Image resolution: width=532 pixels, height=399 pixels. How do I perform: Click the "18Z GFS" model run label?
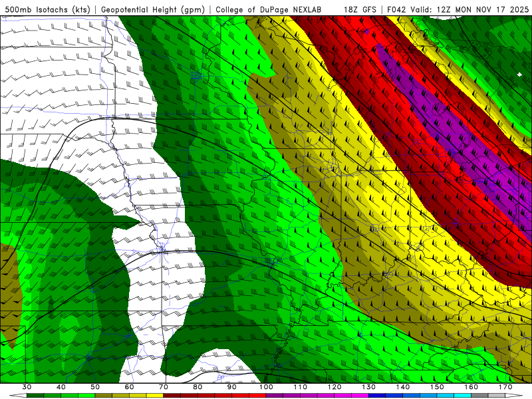pos(360,9)
